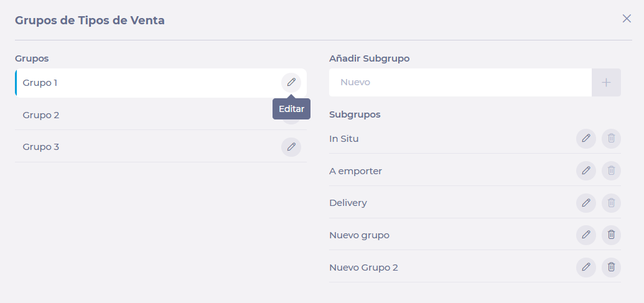The image size is (644, 303).
Task: Click the trash icon for Delivery
Action: coord(611,203)
